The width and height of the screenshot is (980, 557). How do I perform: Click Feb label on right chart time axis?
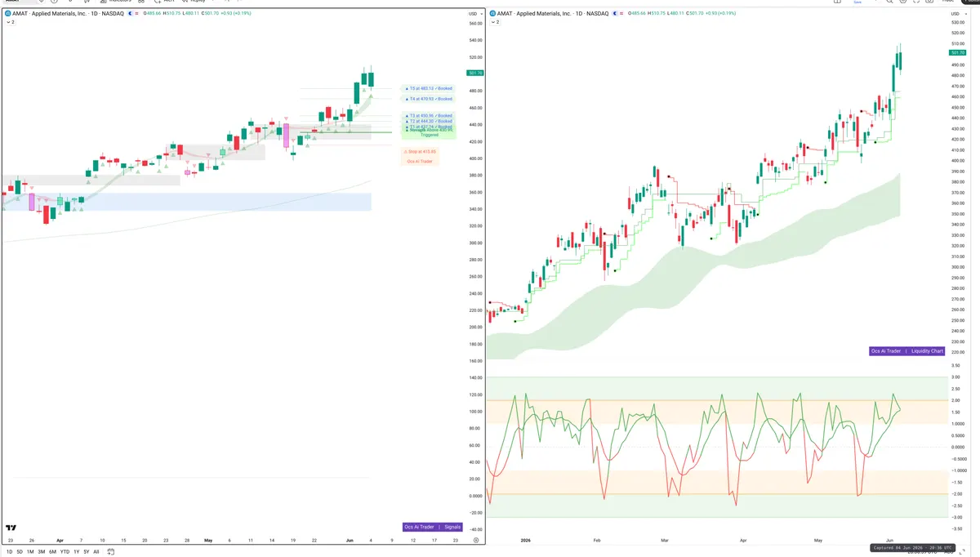(x=597, y=540)
